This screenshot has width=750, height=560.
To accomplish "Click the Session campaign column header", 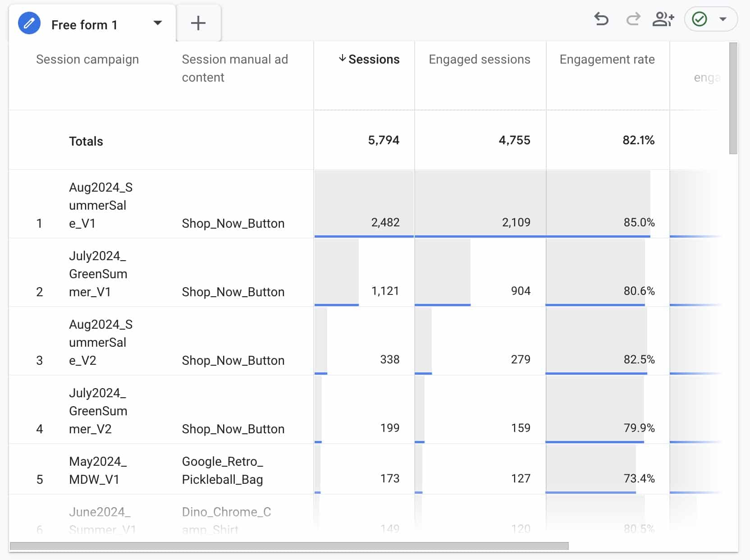I will pos(87,59).
